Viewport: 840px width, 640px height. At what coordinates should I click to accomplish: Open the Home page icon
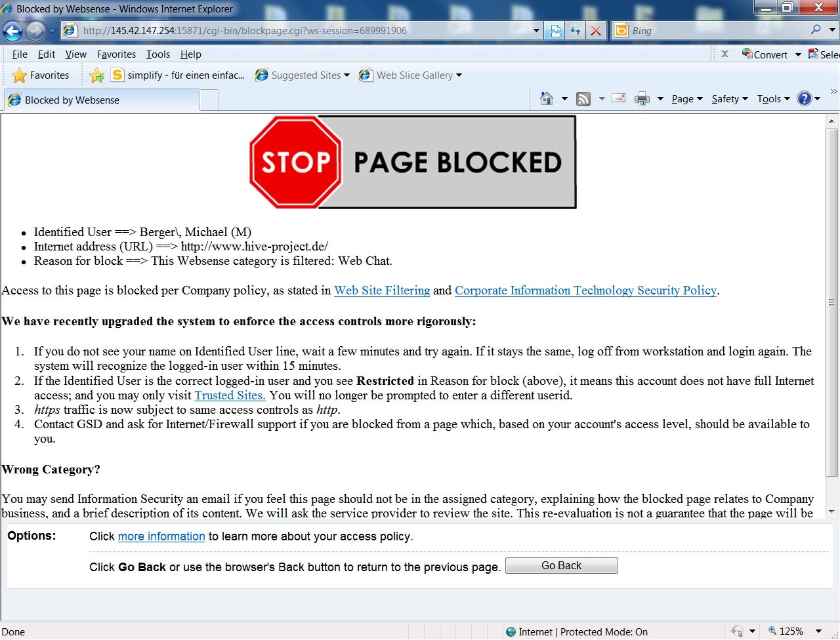[x=546, y=99]
